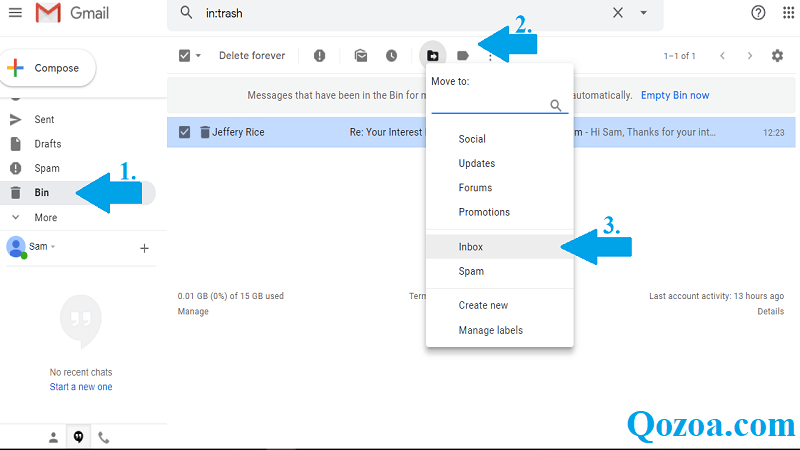Click the Empty Bin now link
The height and width of the screenshot is (450, 800).
click(675, 95)
